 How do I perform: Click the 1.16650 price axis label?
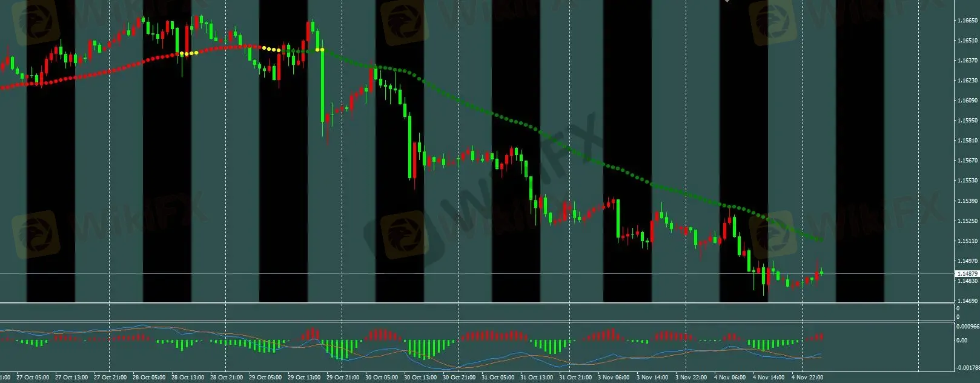coord(967,21)
